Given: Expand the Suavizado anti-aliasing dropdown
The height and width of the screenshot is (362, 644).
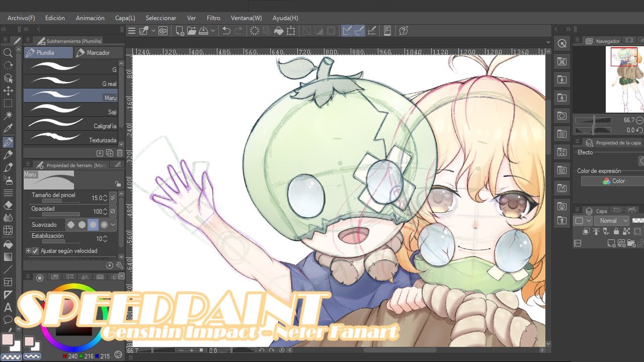Looking at the screenshot, I should [x=113, y=225].
